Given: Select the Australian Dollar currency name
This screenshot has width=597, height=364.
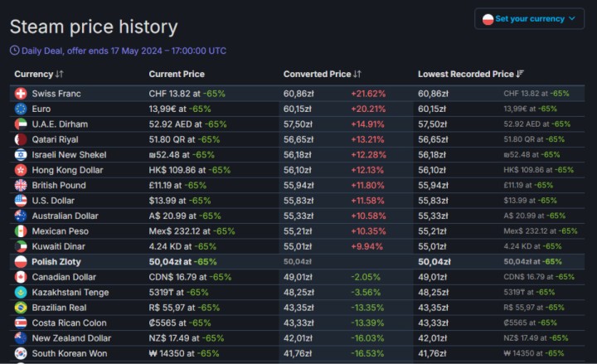Looking at the screenshot, I should [x=66, y=216].
